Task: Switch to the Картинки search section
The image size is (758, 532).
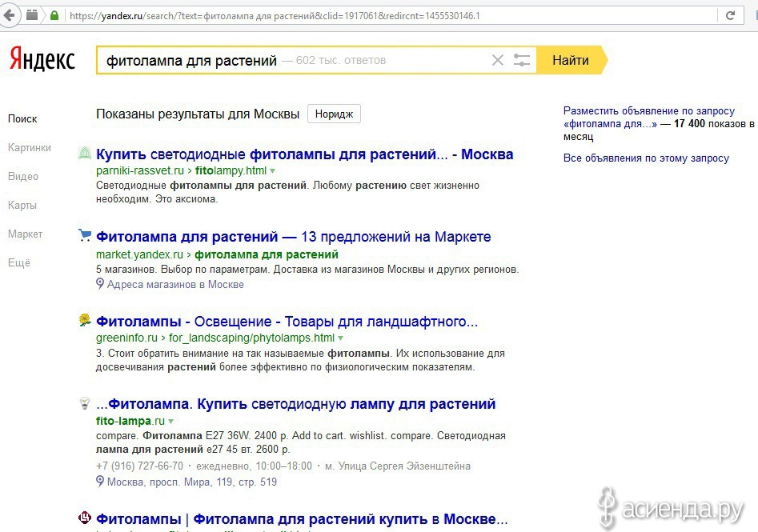Action: click(x=30, y=147)
